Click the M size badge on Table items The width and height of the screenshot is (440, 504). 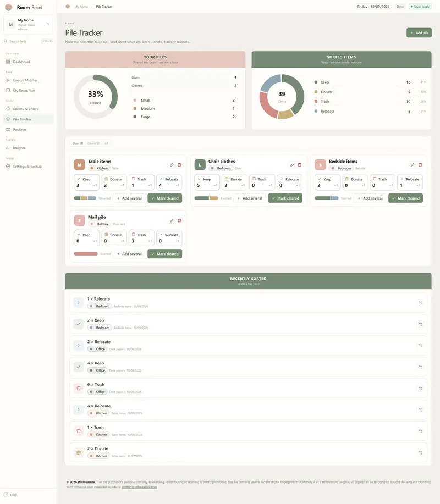79,165
